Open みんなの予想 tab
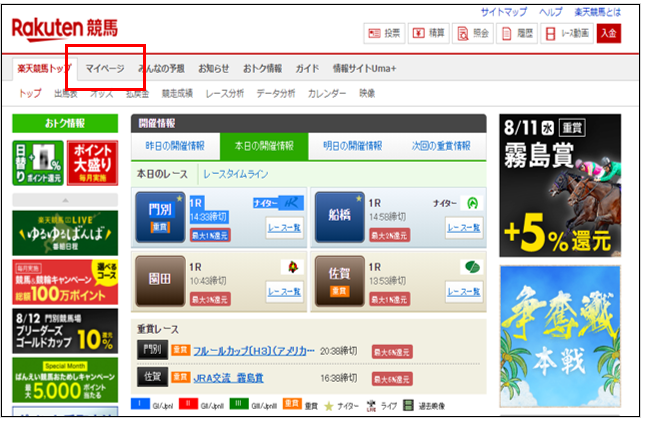This screenshot has width=649, height=428. 163,69
